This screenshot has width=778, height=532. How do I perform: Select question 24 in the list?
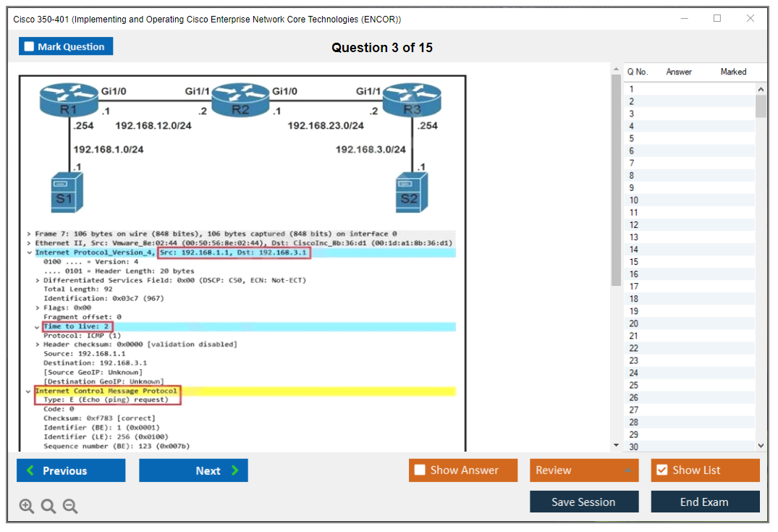(690, 373)
